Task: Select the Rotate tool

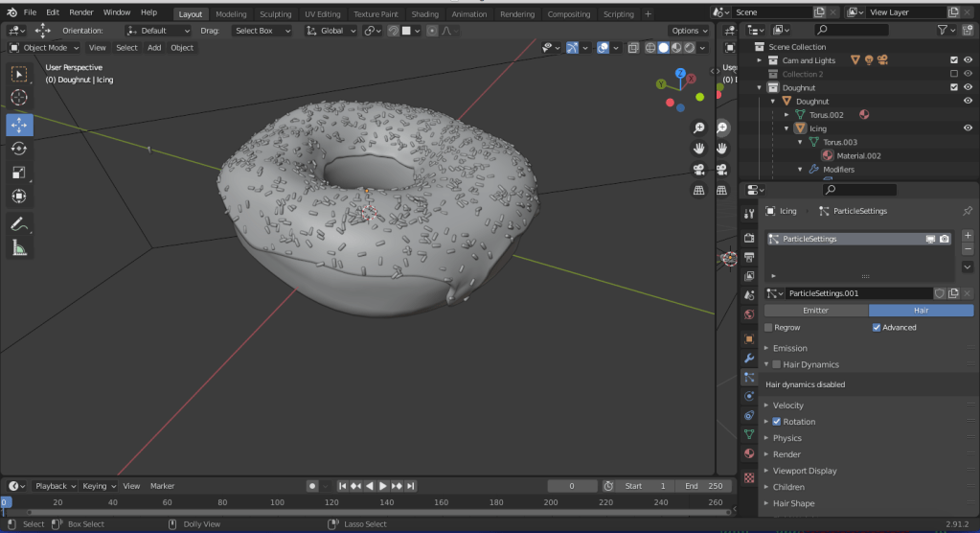Action: [19, 149]
